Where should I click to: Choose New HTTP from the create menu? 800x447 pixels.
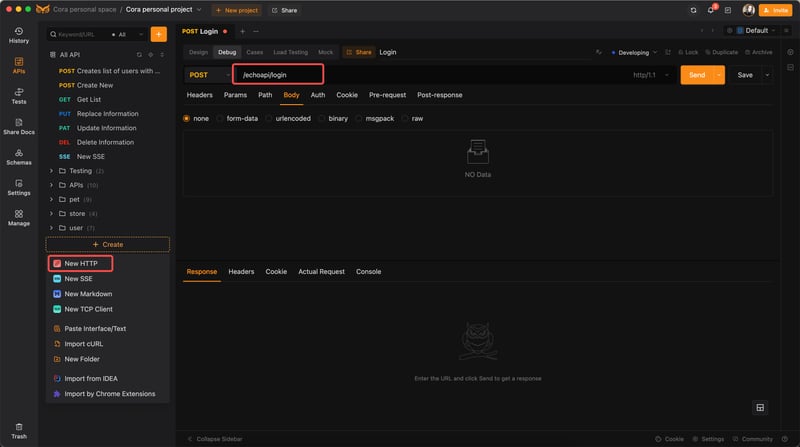80,264
